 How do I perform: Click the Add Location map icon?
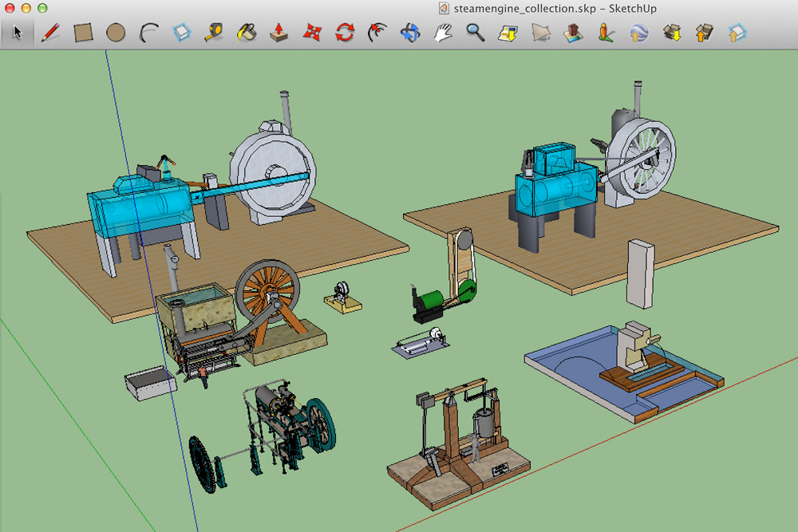click(x=508, y=33)
